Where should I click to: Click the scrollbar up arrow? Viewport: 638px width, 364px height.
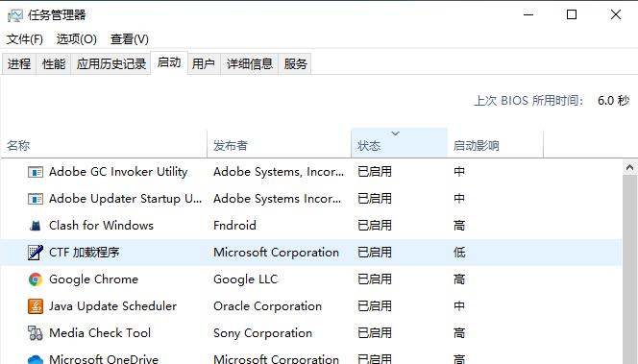pyautogui.click(x=630, y=167)
